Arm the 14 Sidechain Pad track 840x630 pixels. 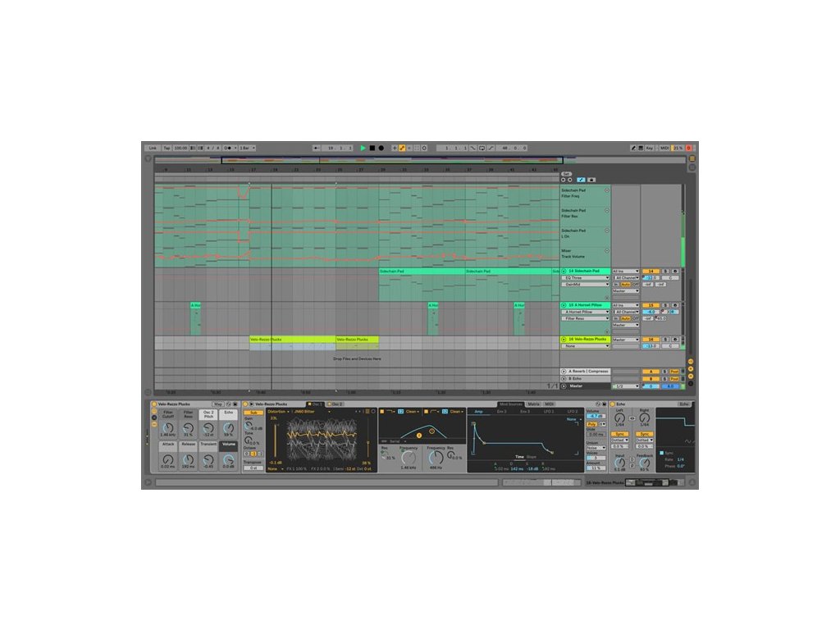click(x=674, y=271)
